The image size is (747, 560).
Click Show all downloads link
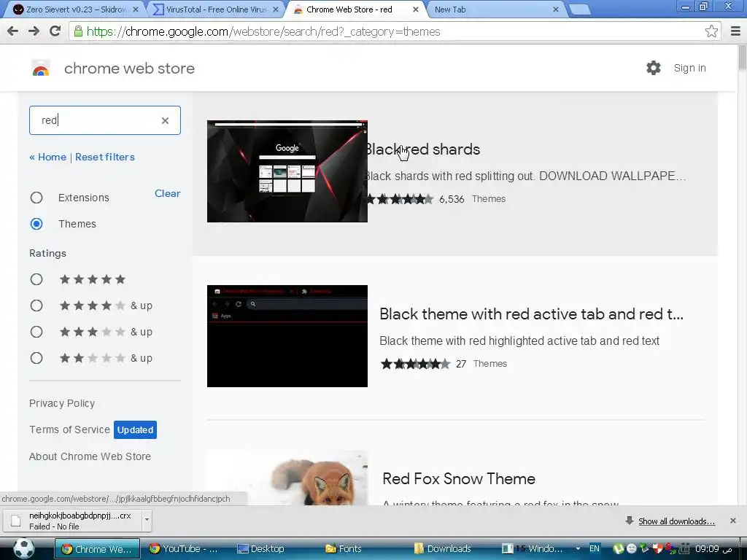(676, 521)
